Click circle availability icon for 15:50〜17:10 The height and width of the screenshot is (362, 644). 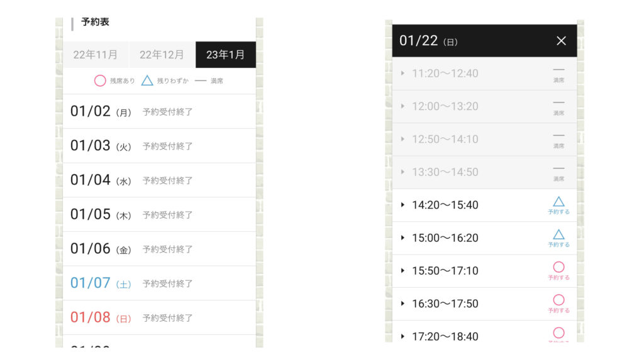558,267
